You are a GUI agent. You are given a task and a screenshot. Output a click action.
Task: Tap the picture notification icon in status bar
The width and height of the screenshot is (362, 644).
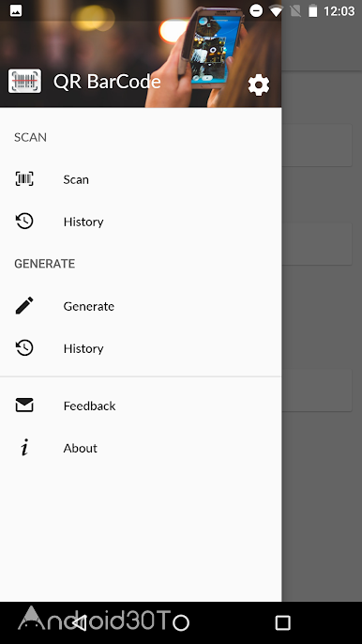[16, 11]
